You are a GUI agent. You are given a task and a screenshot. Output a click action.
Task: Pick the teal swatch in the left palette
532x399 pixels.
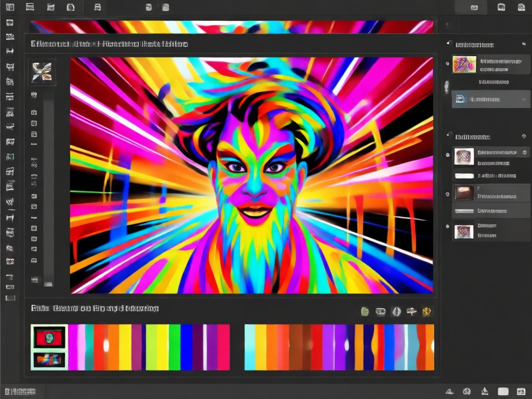89,347
